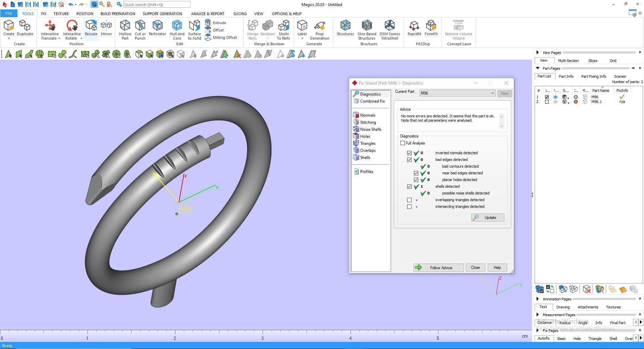Expand the Measurement Pages panel
644x349 pixels.
point(538,314)
